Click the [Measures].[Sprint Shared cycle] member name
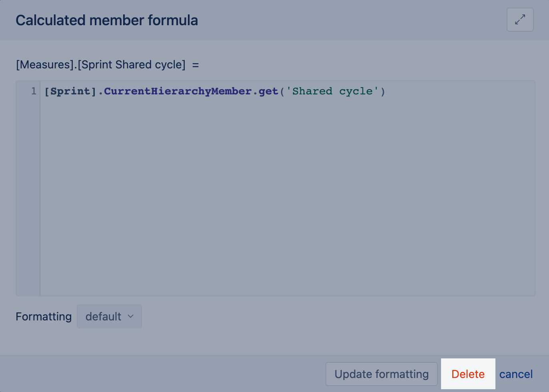 (x=101, y=64)
